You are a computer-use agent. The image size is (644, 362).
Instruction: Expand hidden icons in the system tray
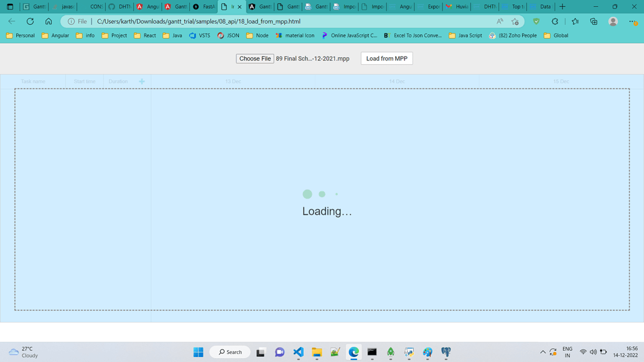click(543, 352)
